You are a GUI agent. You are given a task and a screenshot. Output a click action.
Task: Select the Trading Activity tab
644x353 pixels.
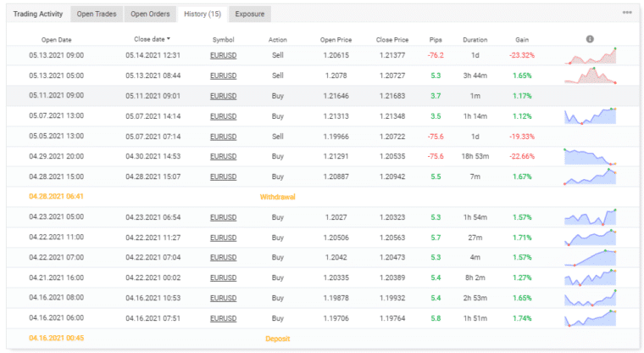tap(37, 14)
